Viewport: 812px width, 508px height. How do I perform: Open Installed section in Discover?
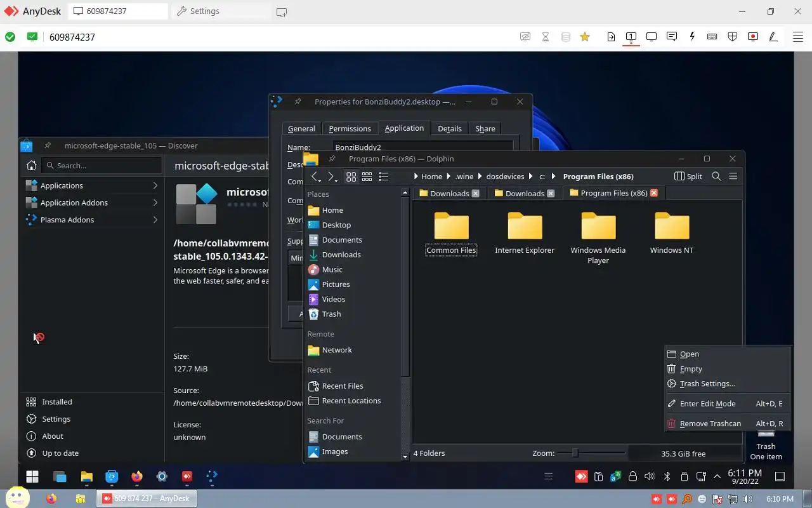coord(92,402)
